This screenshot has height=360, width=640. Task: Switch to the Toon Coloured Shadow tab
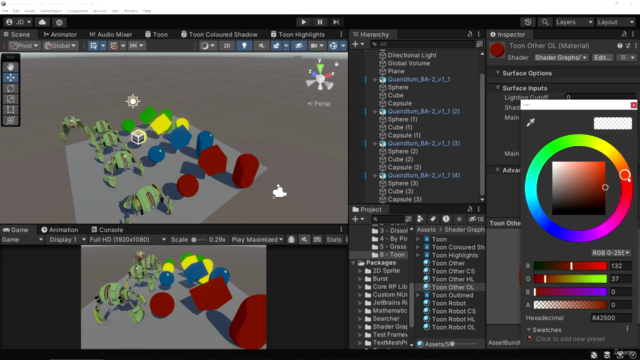tap(219, 34)
